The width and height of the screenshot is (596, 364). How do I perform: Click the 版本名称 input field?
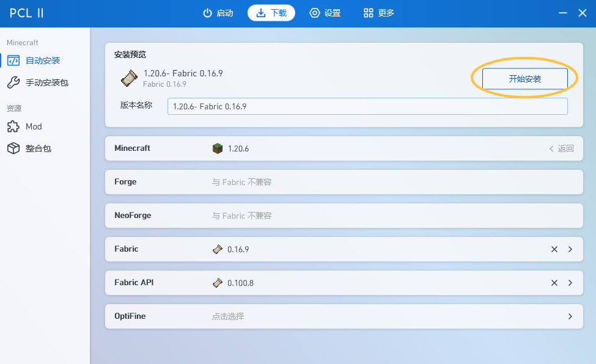367,106
